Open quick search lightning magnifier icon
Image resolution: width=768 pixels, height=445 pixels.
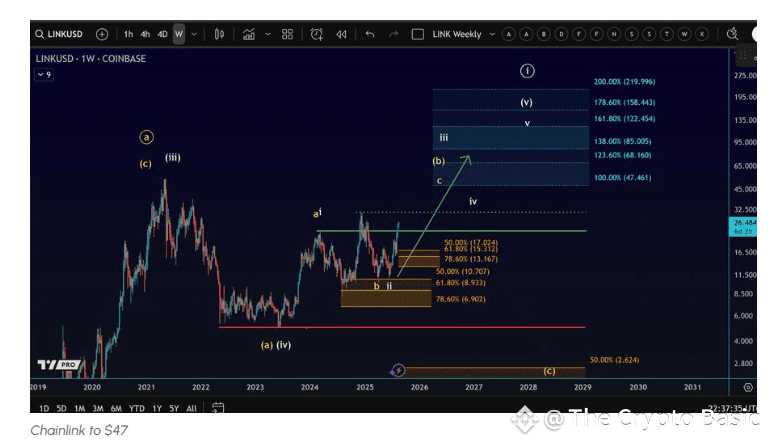click(732, 34)
